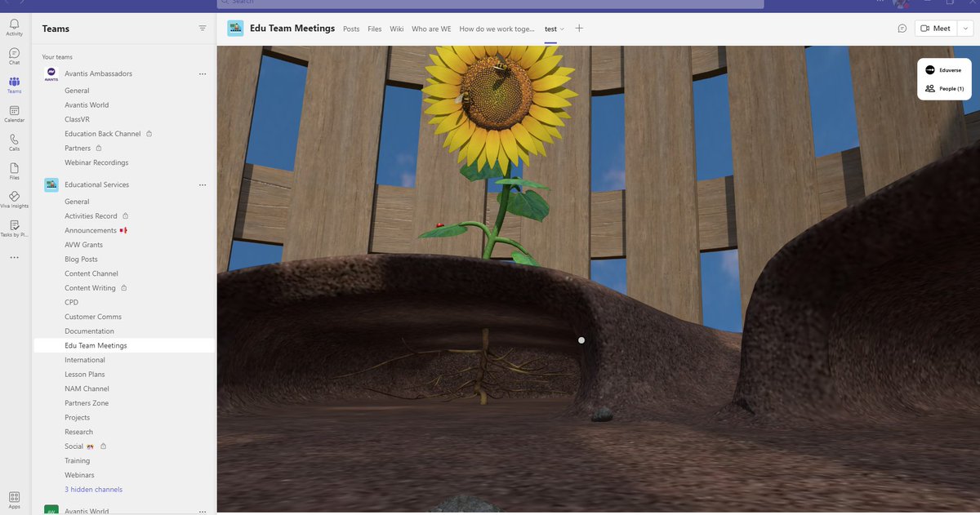Open the Chat icon in sidebar
Viewport: 980px width, 515px height.
click(14, 56)
